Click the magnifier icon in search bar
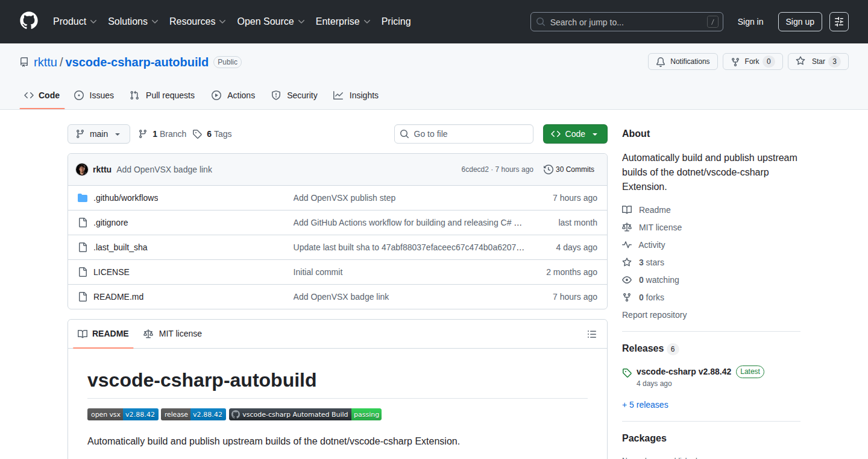This screenshot has width=868, height=459. point(541,22)
